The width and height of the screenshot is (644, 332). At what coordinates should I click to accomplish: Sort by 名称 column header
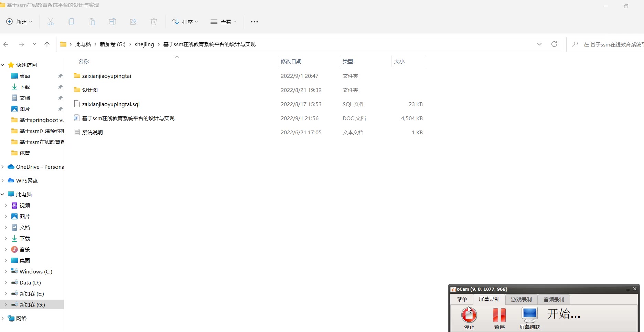84,61
